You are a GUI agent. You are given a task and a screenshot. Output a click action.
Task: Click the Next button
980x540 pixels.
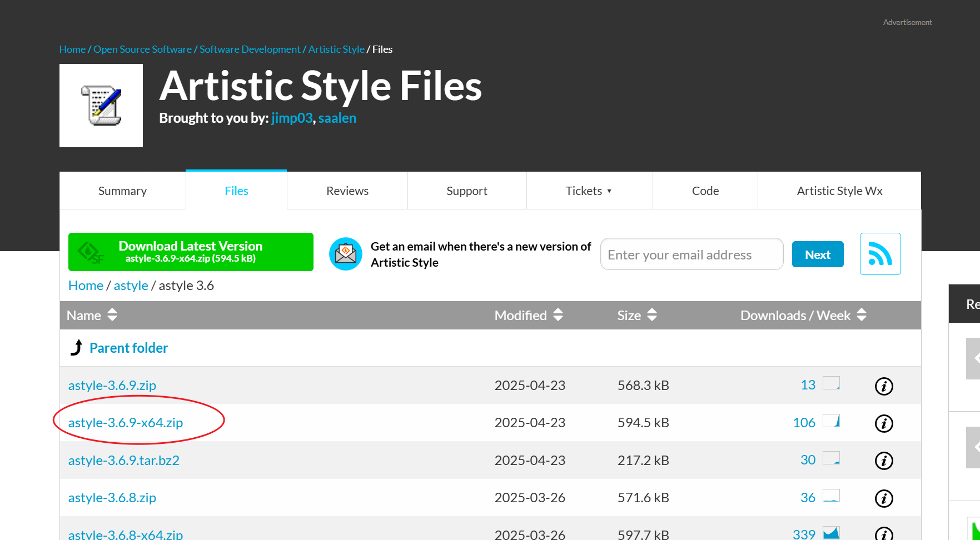[x=818, y=254]
